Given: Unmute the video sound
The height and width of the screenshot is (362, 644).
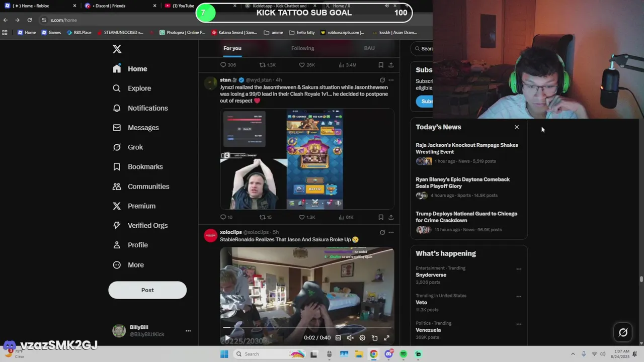Looking at the screenshot, I should pyautogui.click(x=350, y=338).
